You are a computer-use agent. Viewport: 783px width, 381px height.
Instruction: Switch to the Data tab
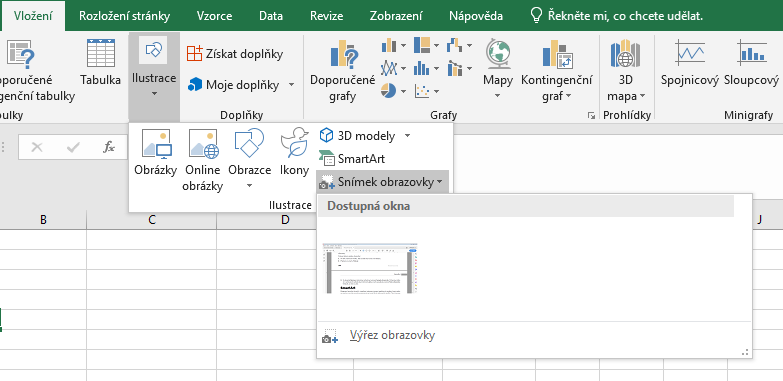pyautogui.click(x=271, y=16)
